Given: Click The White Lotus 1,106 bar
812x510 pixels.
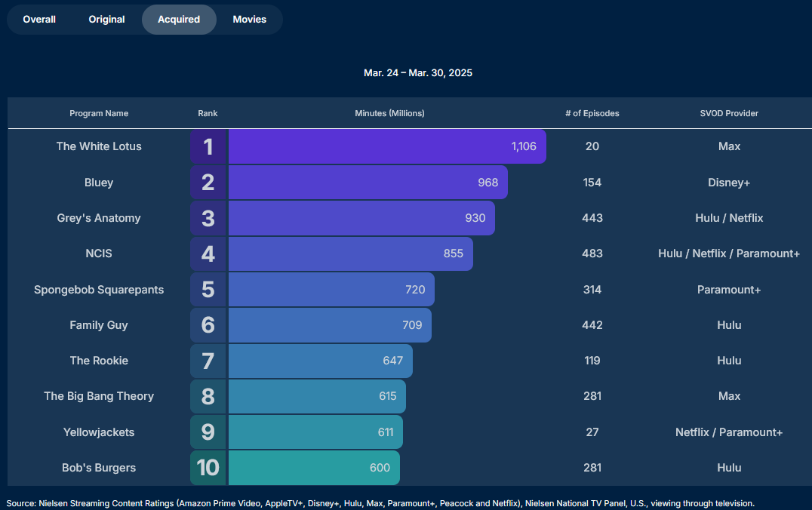Looking at the screenshot, I should [387, 146].
